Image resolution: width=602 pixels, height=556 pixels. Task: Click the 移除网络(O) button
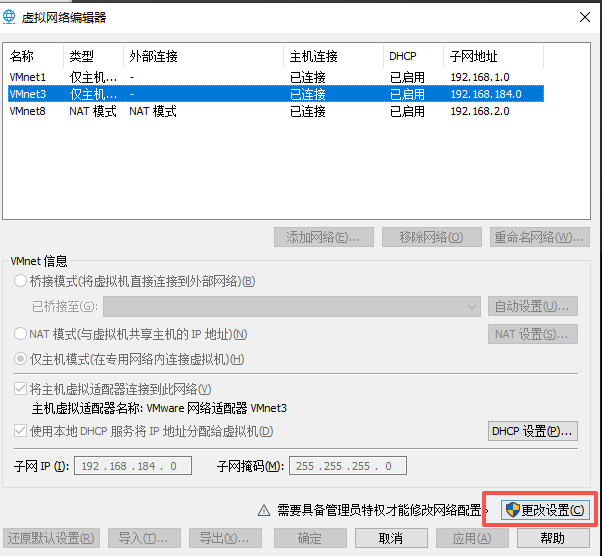point(432,237)
